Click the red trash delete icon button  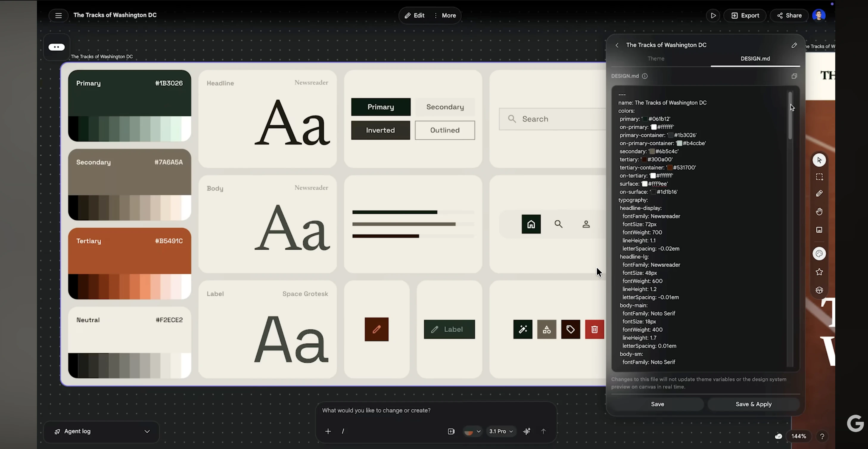coord(594,329)
